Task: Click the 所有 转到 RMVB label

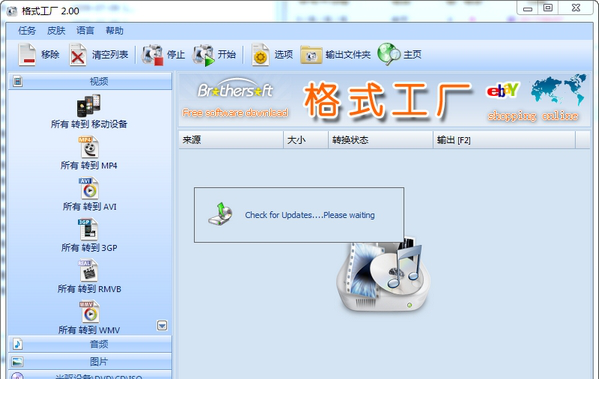Action: click(89, 289)
